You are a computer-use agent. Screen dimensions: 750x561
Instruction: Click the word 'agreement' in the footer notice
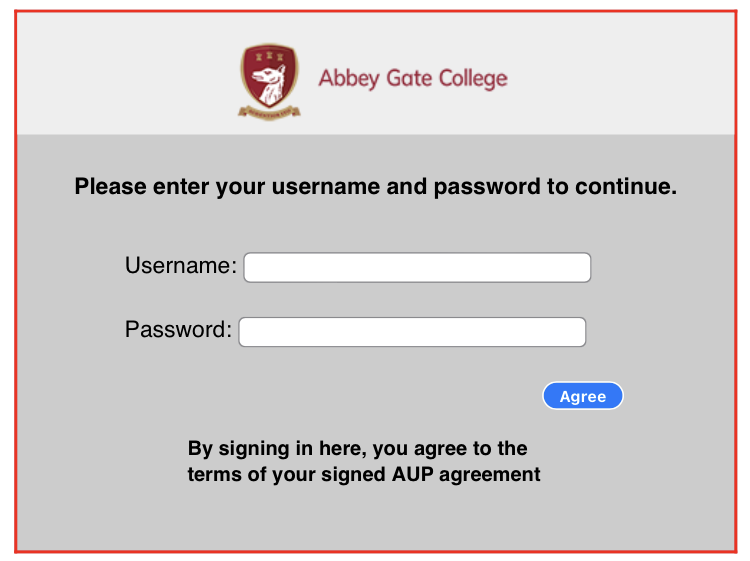pyautogui.click(x=490, y=475)
